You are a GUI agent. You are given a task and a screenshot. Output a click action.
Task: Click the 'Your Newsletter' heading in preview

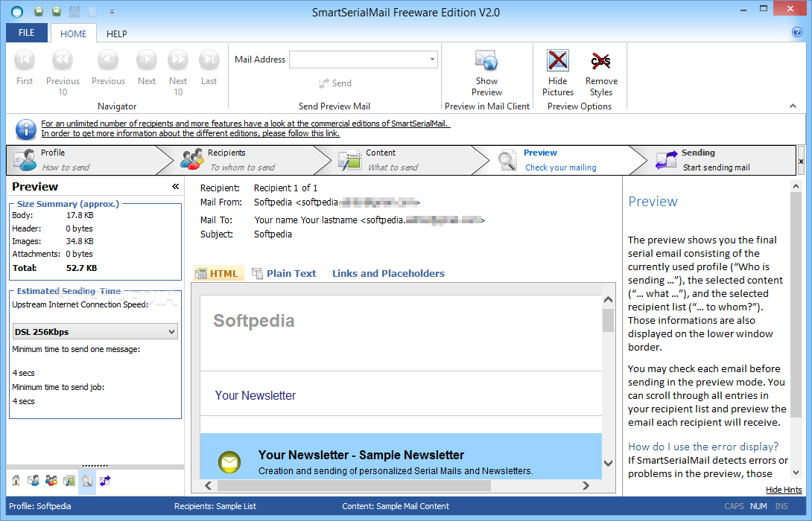tap(256, 395)
